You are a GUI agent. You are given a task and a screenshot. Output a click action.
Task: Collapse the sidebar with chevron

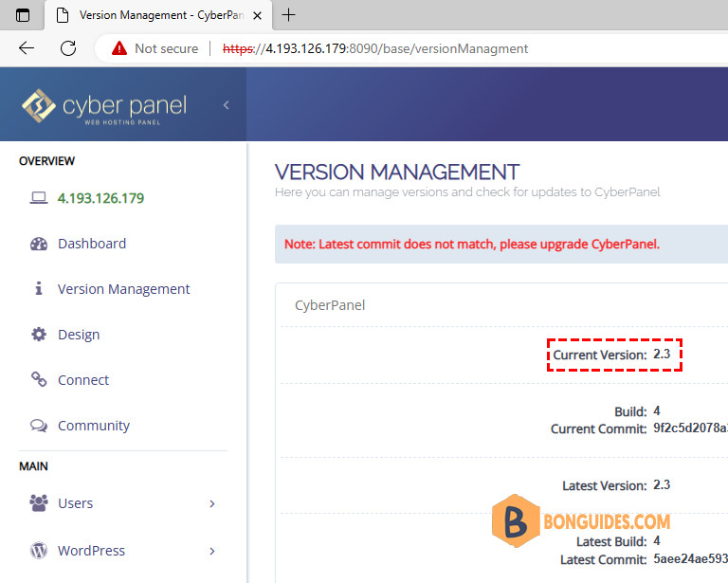coord(227,105)
